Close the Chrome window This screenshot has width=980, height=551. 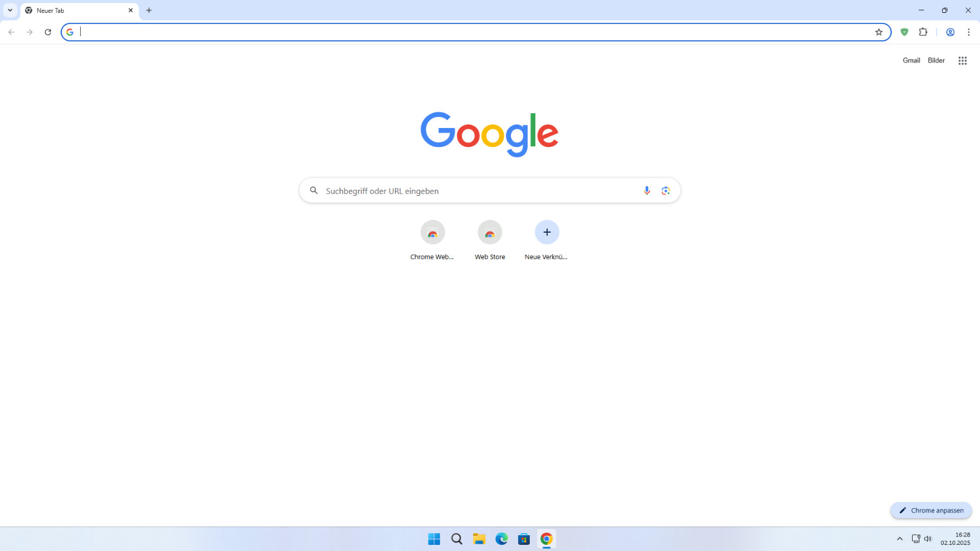click(968, 10)
